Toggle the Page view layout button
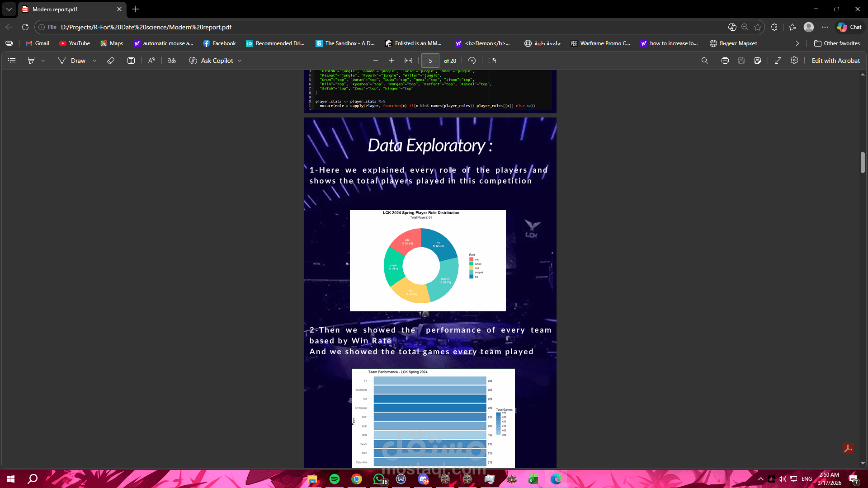The image size is (868, 488). (492, 61)
